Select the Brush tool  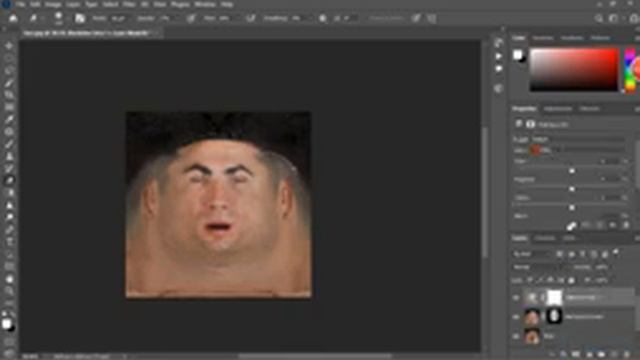[x=9, y=144]
